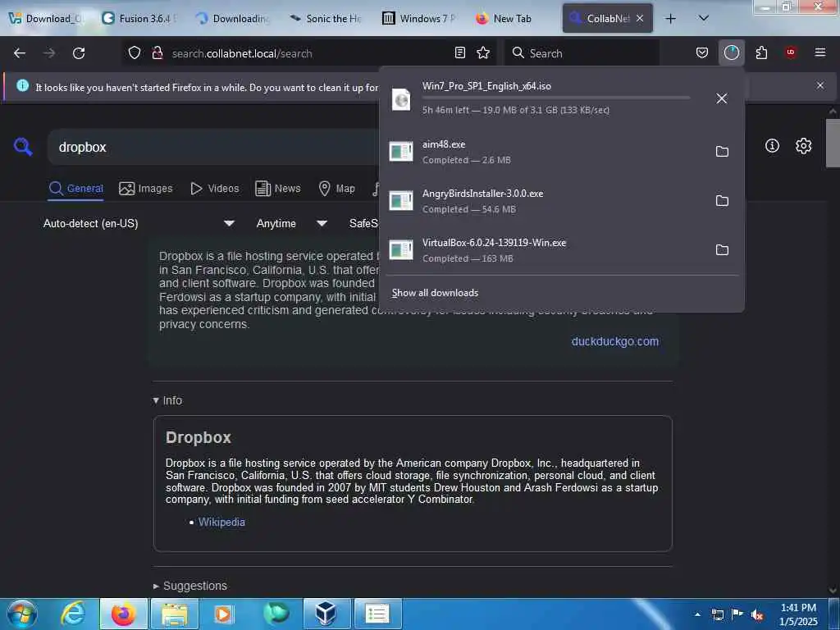This screenshot has width=840, height=630.
Task: Dismiss the Firefox clean-up notification bar
Action: click(x=820, y=85)
